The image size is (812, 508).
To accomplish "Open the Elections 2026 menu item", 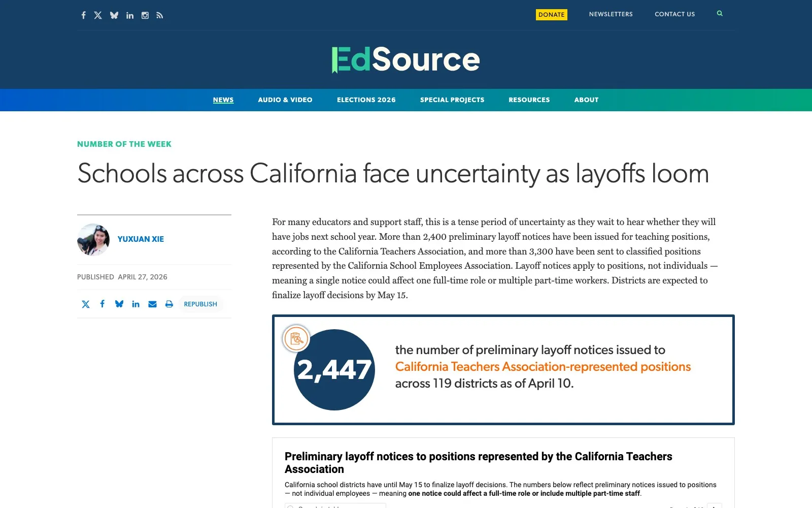I will (x=366, y=100).
